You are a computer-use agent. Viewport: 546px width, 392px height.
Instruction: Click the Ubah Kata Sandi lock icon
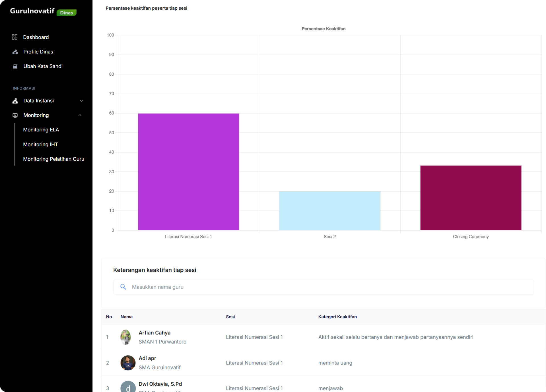pyautogui.click(x=15, y=66)
